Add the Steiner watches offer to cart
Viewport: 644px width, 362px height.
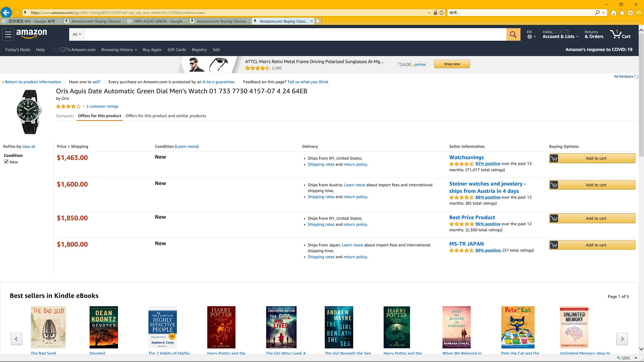[592, 185]
